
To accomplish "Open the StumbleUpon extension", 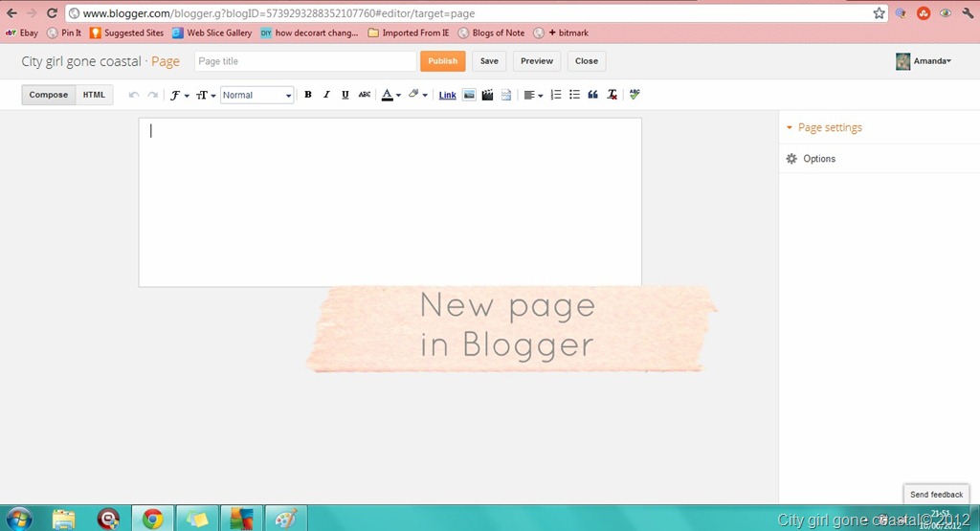I will tap(924, 13).
